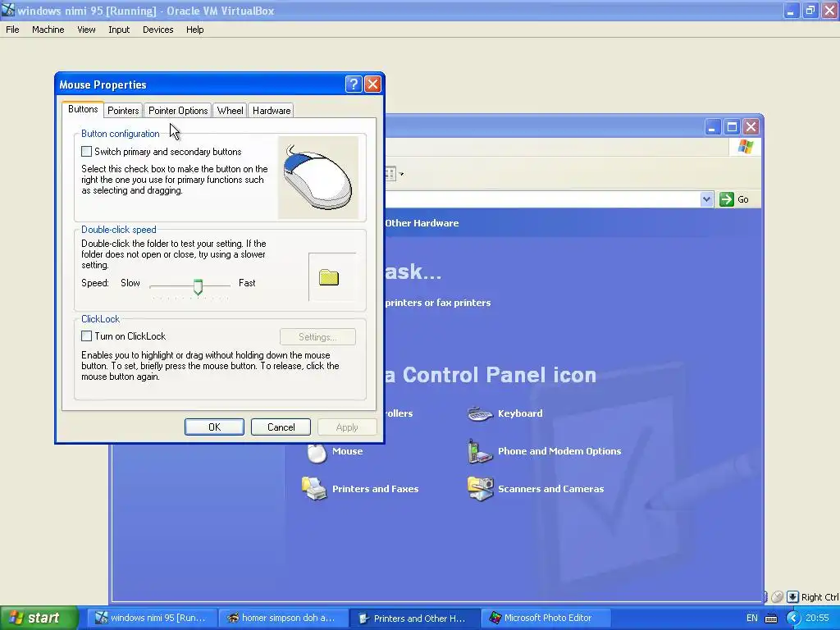The width and height of the screenshot is (840, 630).
Task: Click the printers or fax printers task link
Action: point(438,303)
